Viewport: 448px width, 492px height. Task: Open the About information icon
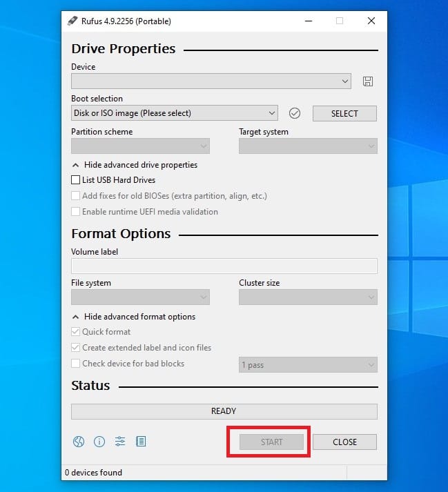[x=99, y=442]
